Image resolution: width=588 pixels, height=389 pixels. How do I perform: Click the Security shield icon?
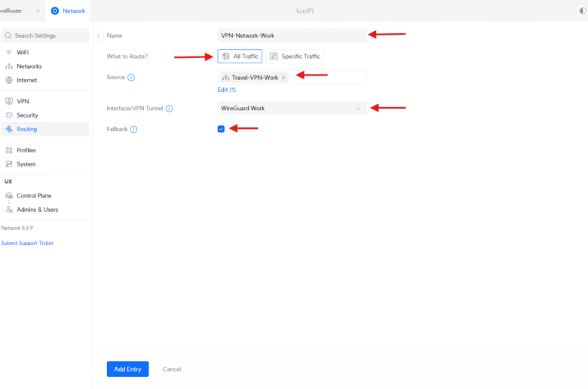(x=9, y=115)
